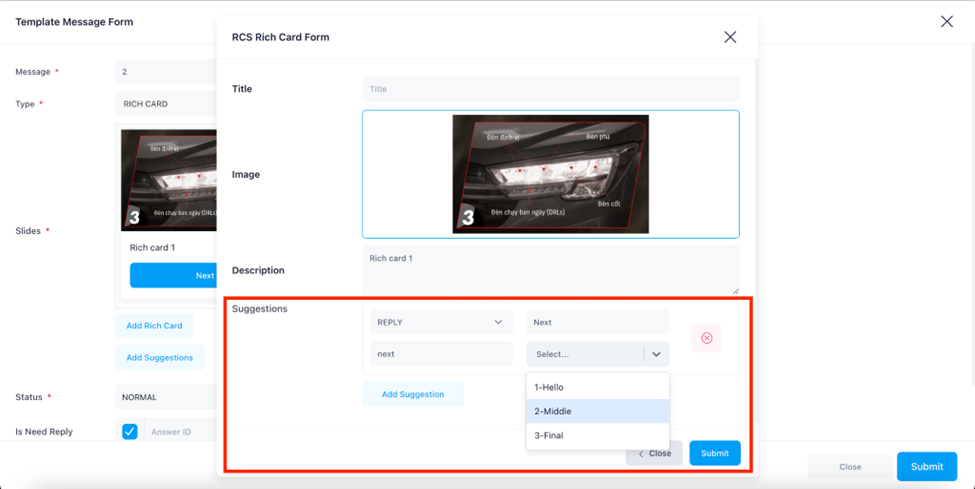Submit the Template Message Form
This screenshot has height=489, width=975.
point(926,466)
